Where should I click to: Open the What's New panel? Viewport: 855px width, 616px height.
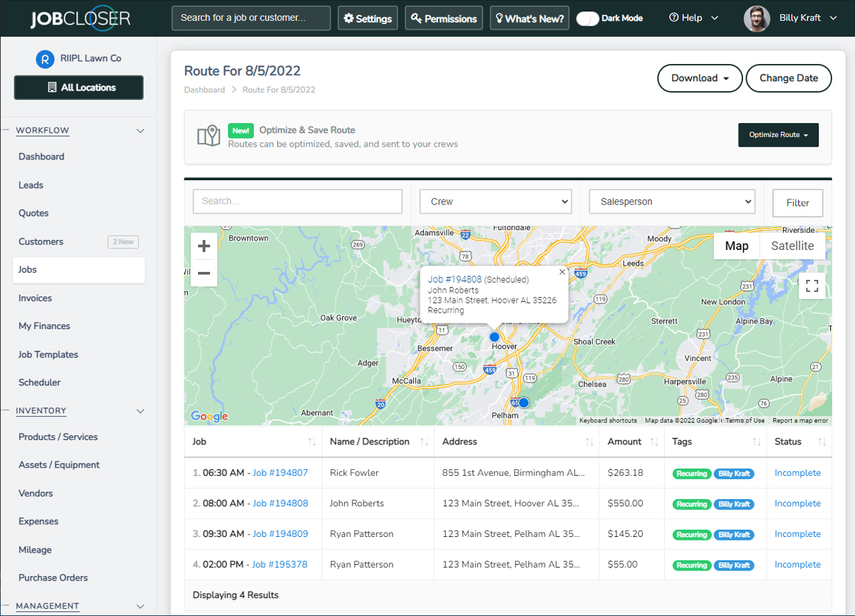pos(529,18)
